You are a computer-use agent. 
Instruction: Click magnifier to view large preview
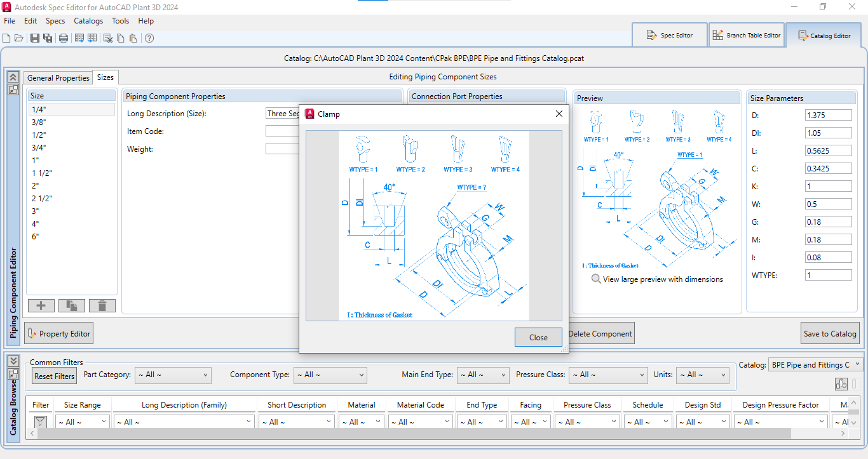(596, 279)
